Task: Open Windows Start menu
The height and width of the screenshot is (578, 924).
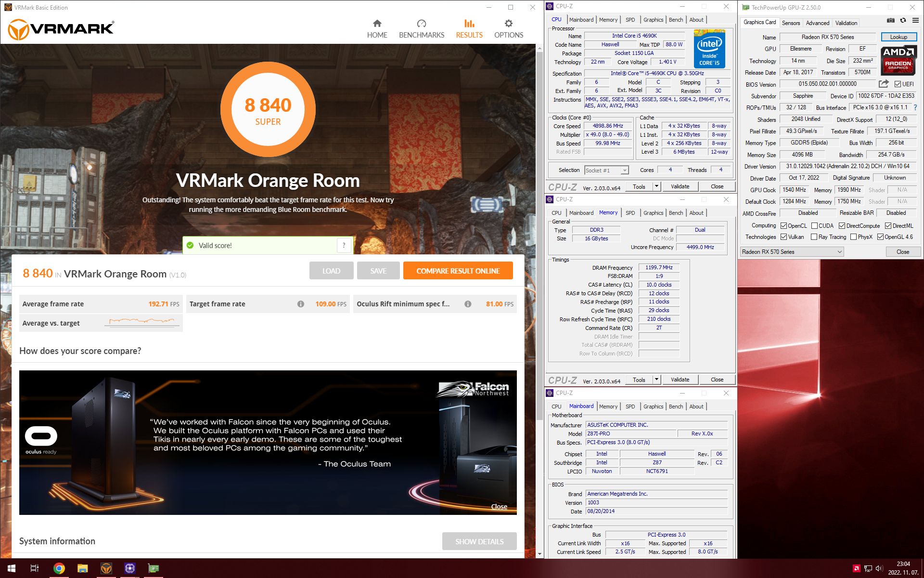Action: (12, 568)
